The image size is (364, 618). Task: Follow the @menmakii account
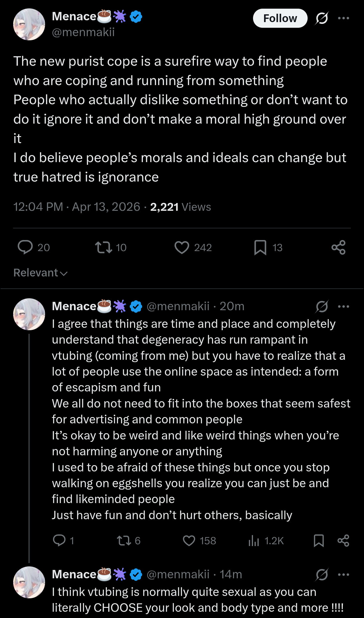click(x=280, y=18)
